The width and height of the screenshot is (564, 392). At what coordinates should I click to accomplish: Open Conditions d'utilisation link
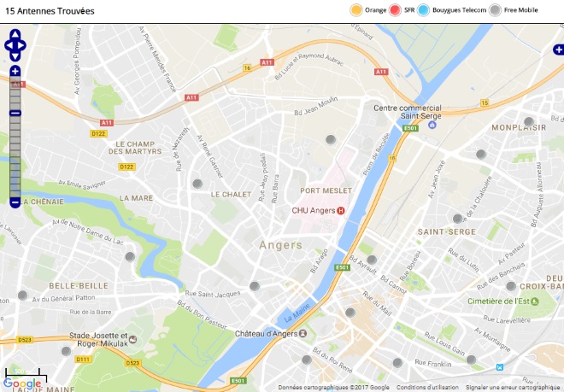[427, 388]
